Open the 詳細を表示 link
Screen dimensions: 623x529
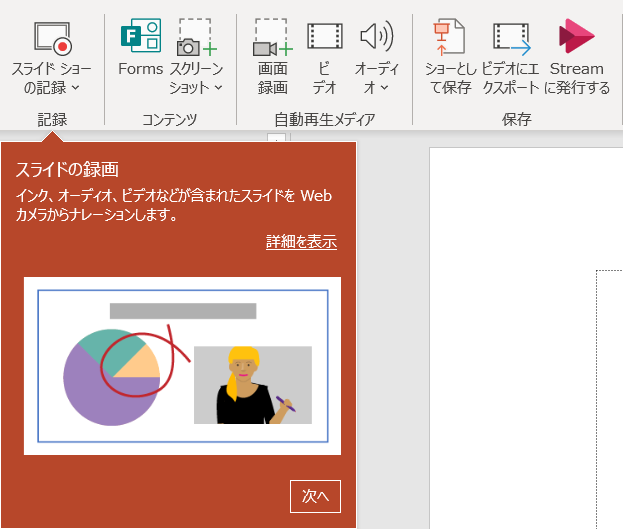(301, 241)
